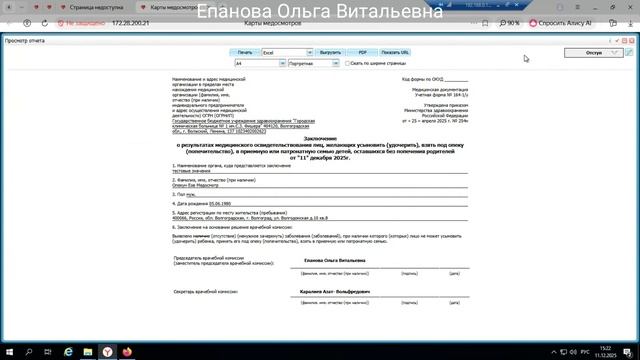Click secretary name 'Каралиев Азат- Вольфредович'
The width and height of the screenshot is (640, 360).
click(x=335, y=292)
